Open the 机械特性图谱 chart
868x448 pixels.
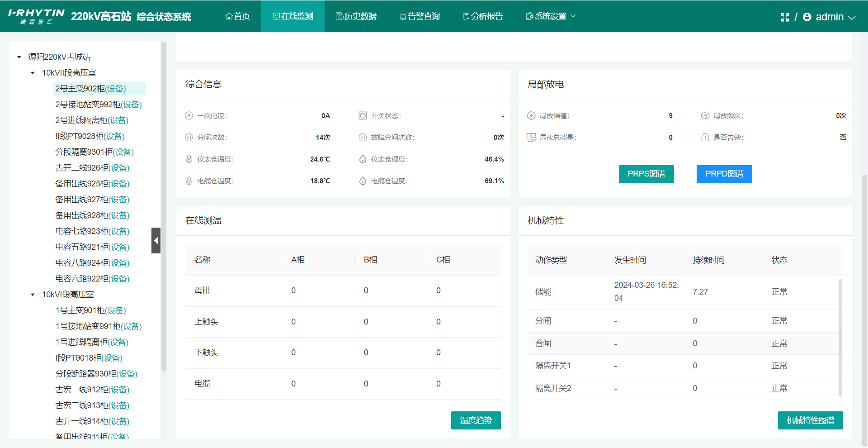click(810, 420)
